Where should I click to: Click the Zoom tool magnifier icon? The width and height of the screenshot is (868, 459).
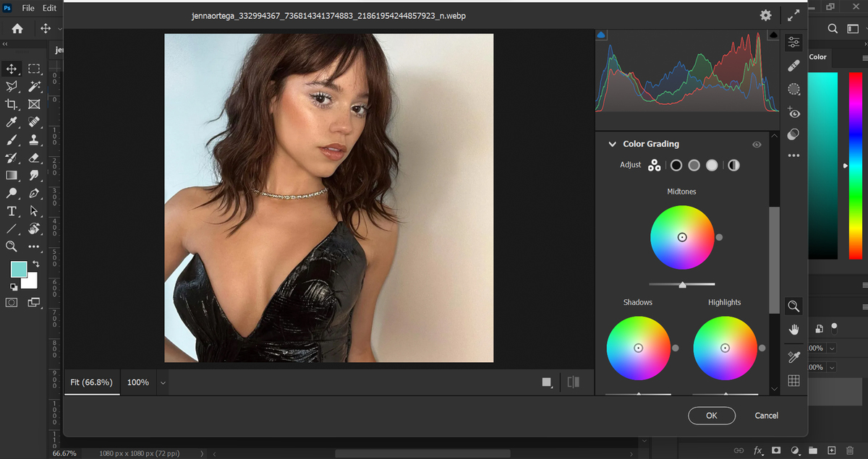(793, 306)
